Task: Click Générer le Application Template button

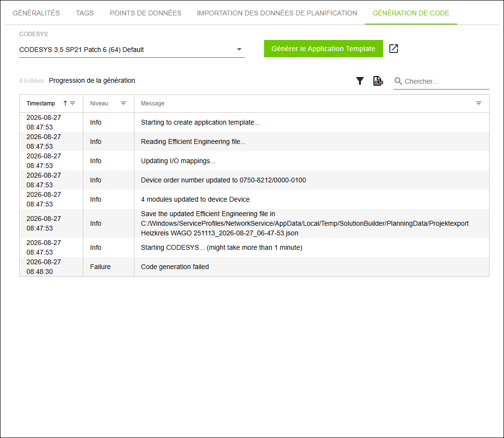Action: coord(323,49)
